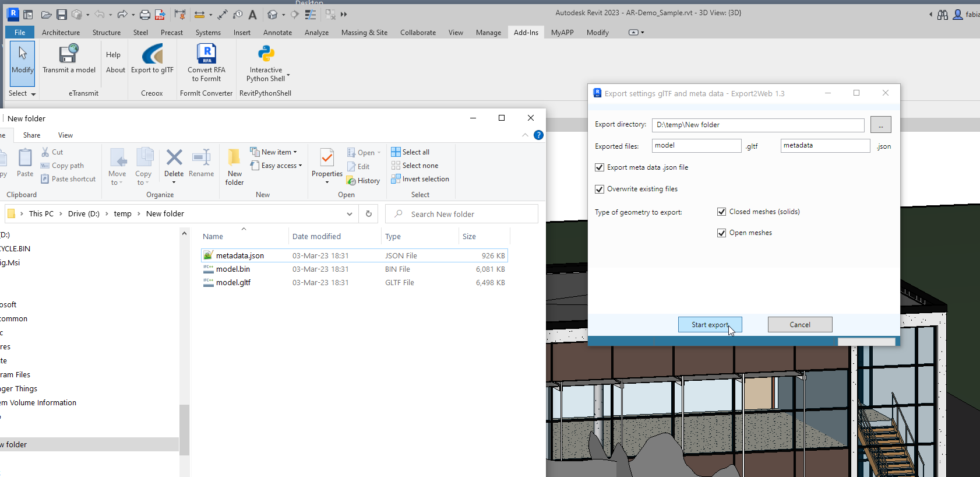
Task: Click the About button in the Revit ribbon
Action: coord(116,70)
